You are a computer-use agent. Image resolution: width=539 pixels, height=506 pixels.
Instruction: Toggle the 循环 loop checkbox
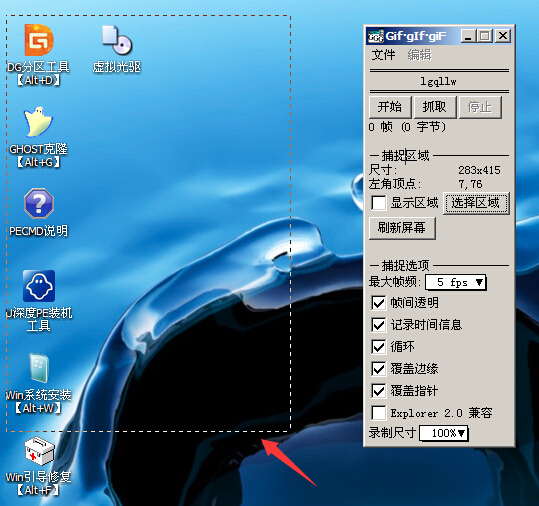click(378, 347)
